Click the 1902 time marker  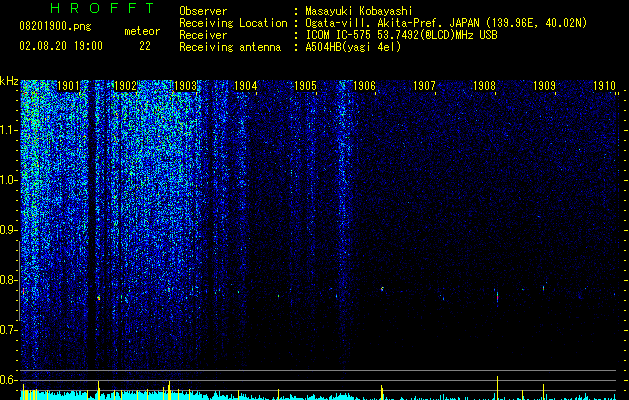coord(126,85)
